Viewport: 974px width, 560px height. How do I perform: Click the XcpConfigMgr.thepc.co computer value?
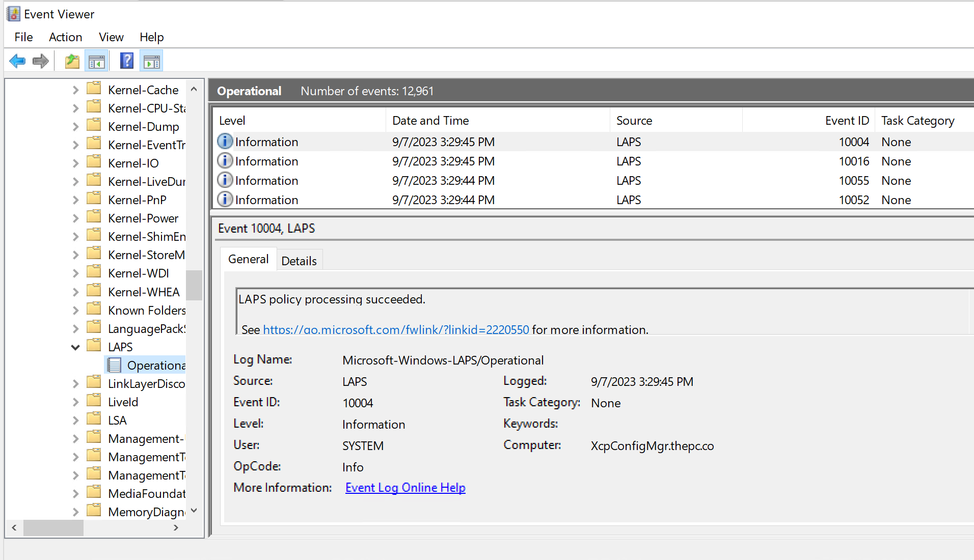click(x=652, y=446)
